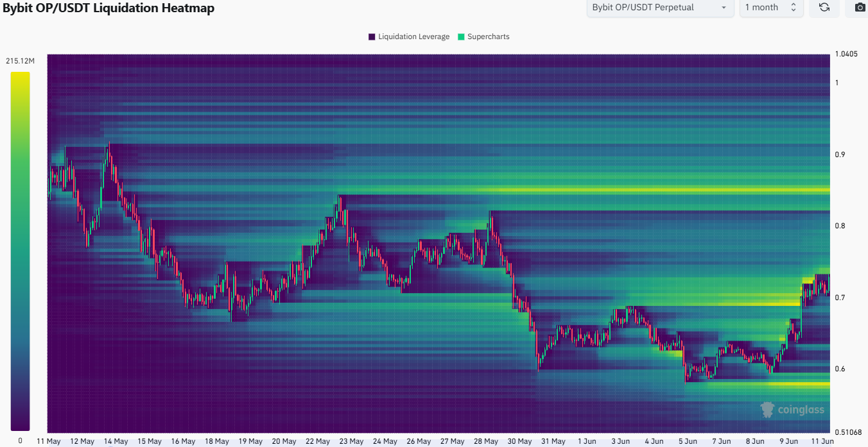
Task: Click the 0.8 price axis label
Action: pyautogui.click(x=840, y=226)
